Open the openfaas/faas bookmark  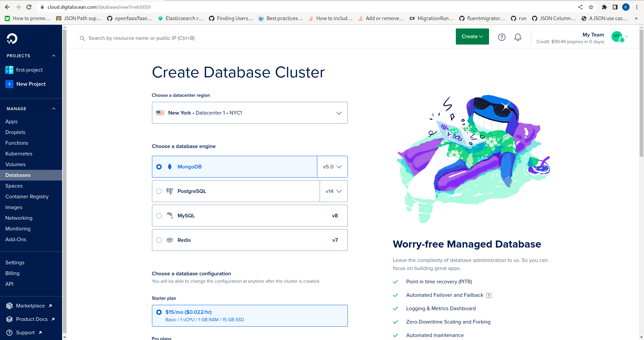(x=129, y=18)
